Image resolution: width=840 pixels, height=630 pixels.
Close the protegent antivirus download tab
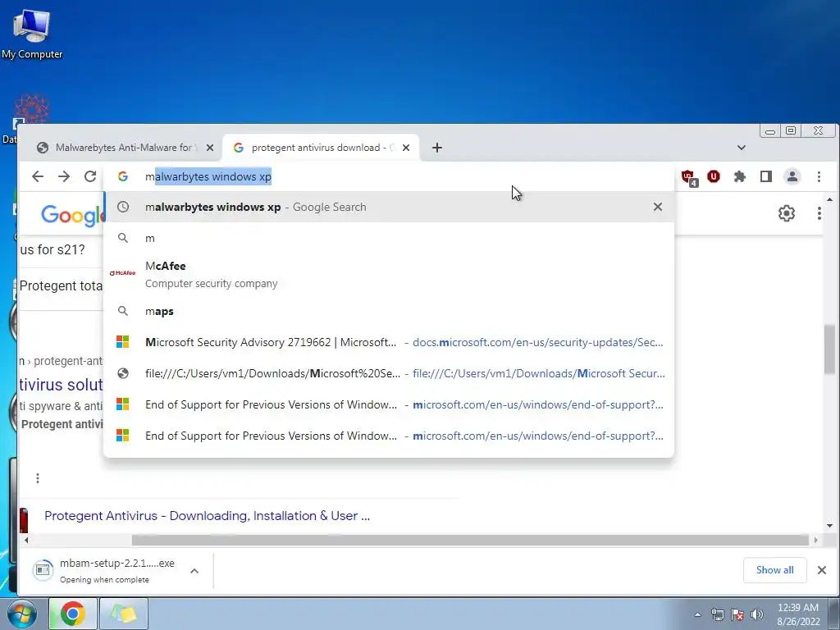coord(406,148)
